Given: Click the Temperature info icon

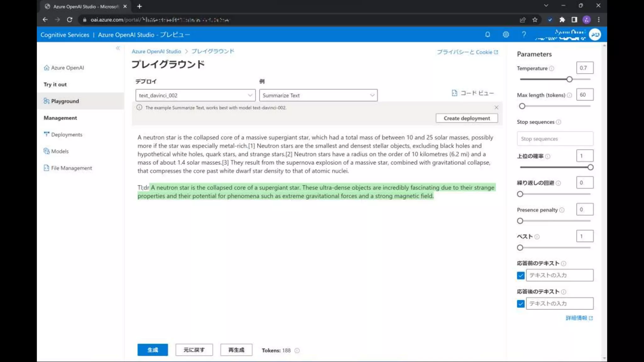Looking at the screenshot, I should tap(552, 69).
